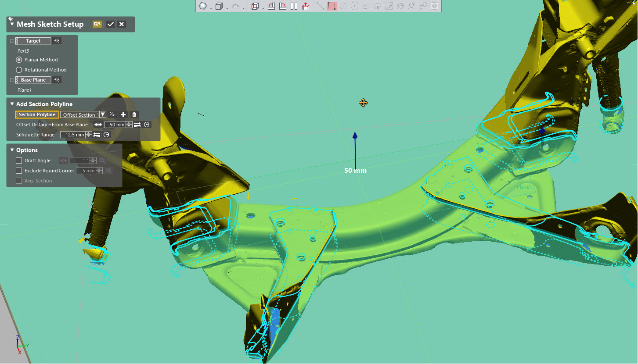Select the circle selection mode icon

click(x=343, y=6)
